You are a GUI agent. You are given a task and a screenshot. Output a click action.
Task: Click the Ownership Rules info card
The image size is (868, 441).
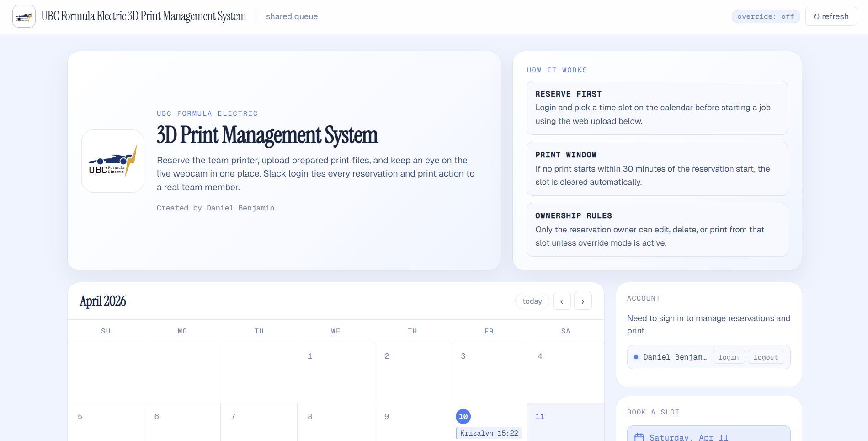(x=657, y=230)
